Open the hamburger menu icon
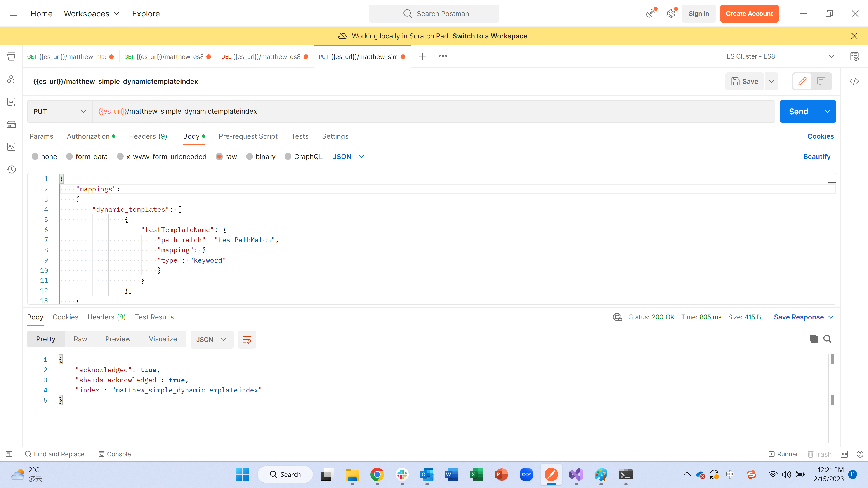 pyautogui.click(x=13, y=14)
